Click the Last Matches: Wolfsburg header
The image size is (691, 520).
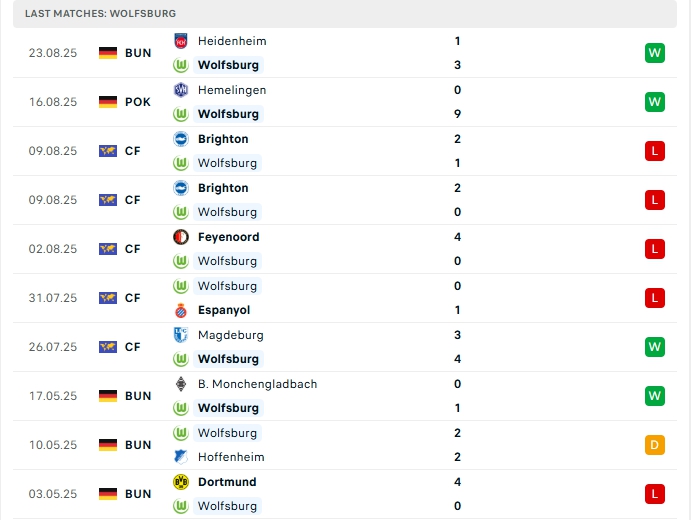coord(100,13)
